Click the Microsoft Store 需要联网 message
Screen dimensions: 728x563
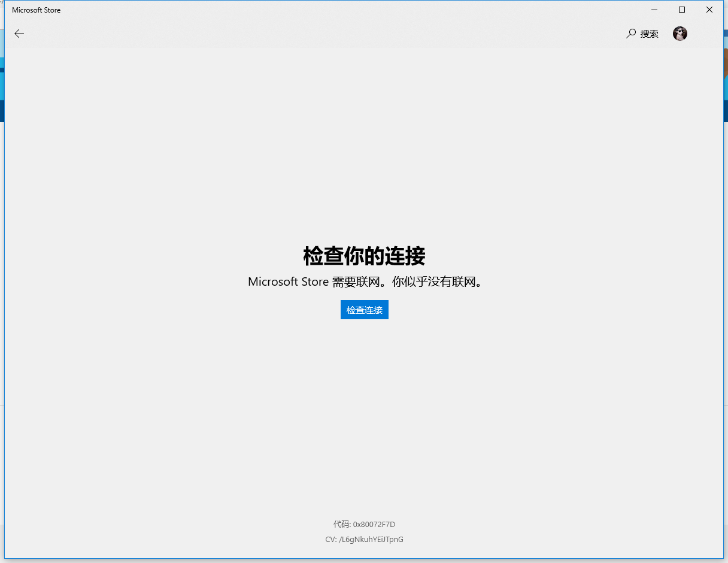[x=365, y=281]
